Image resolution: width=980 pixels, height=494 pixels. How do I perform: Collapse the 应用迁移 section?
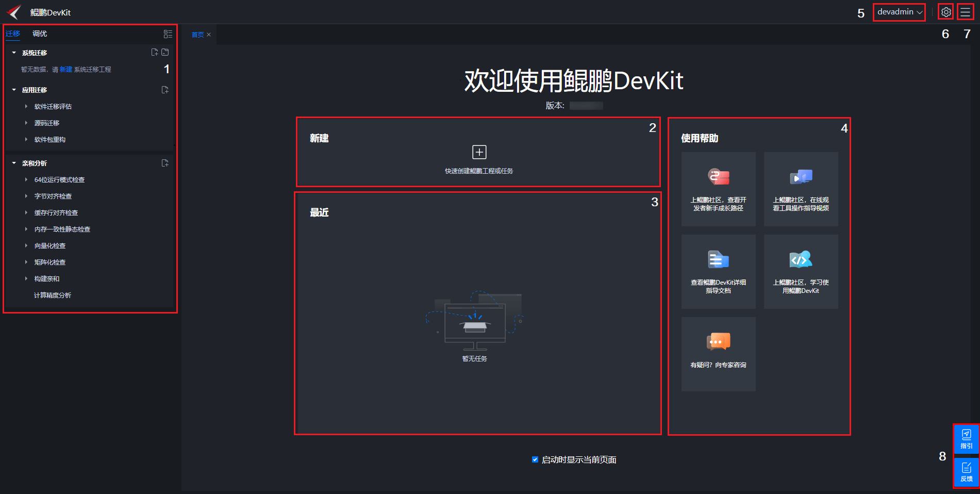[14, 90]
